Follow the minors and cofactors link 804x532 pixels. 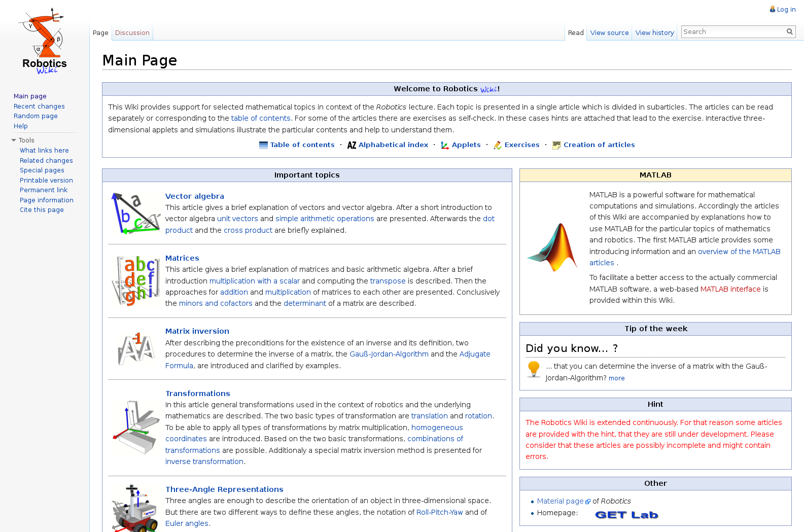tap(216, 303)
